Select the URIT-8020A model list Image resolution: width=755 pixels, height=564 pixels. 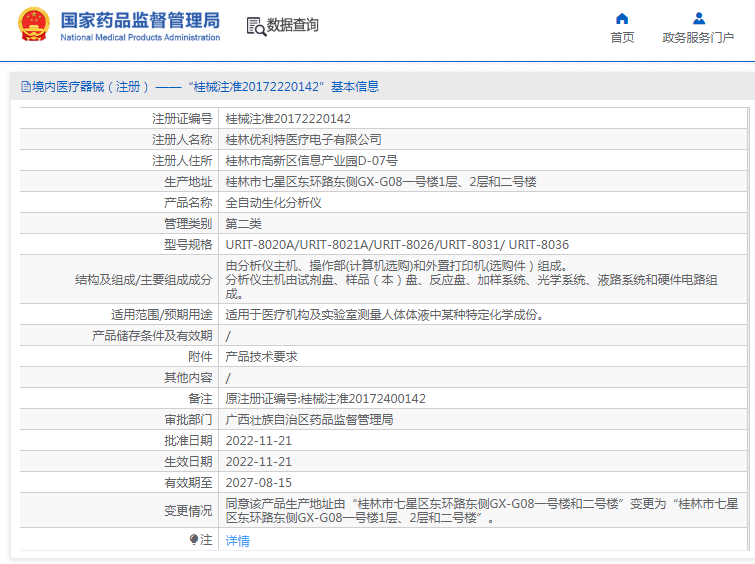click(x=397, y=245)
